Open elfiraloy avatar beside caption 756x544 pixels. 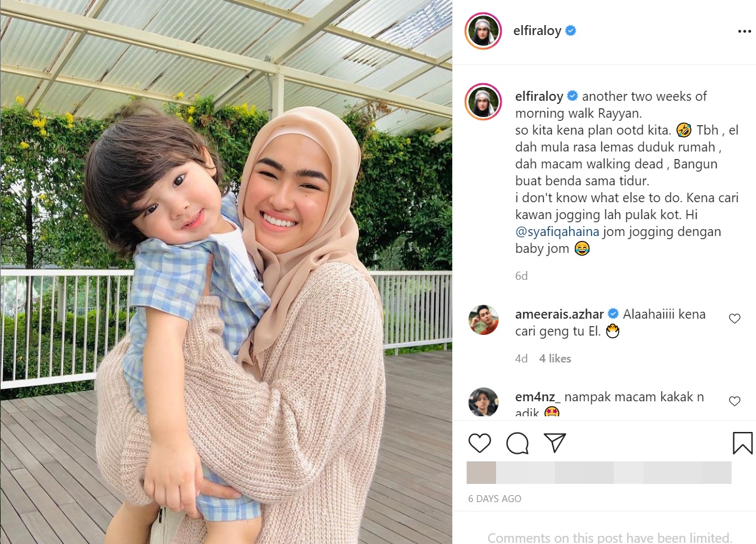pos(484,101)
